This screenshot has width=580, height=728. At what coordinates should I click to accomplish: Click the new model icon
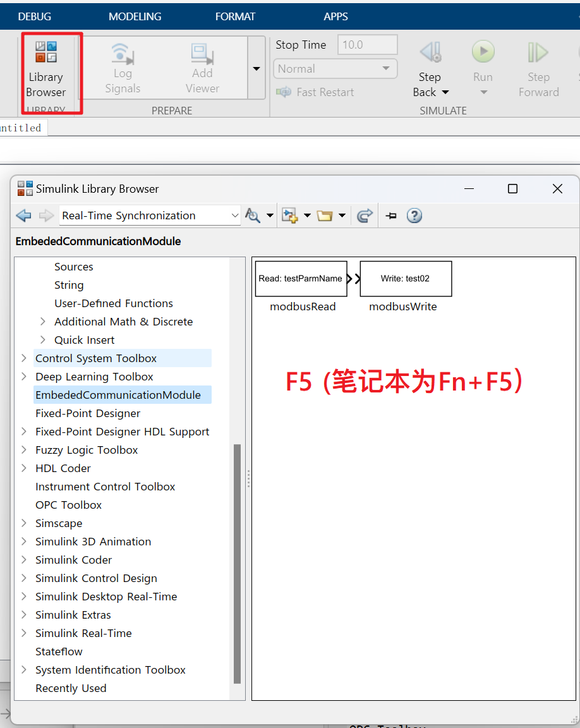click(290, 215)
